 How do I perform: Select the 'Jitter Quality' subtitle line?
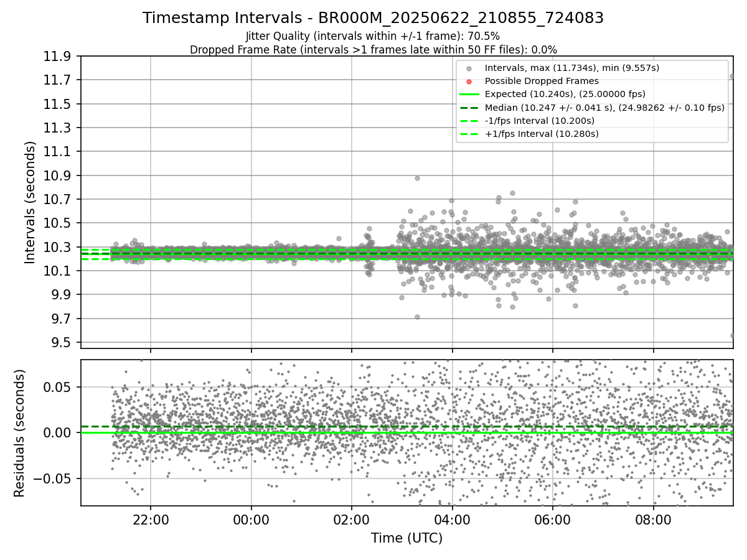click(373, 36)
